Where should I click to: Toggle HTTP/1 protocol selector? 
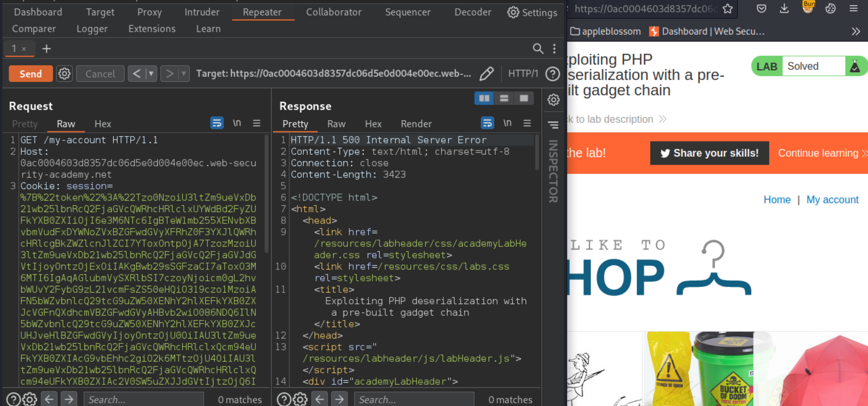[x=523, y=73]
